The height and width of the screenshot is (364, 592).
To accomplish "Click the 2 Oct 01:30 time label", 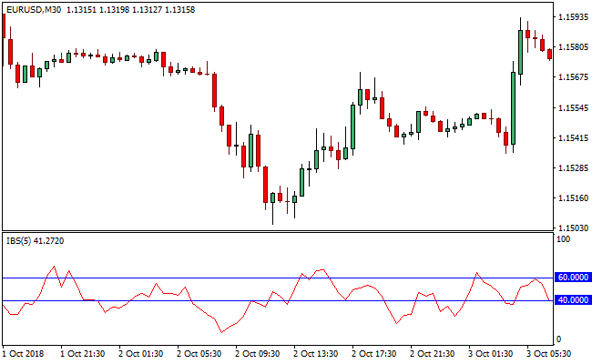I will tap(141, 354).
